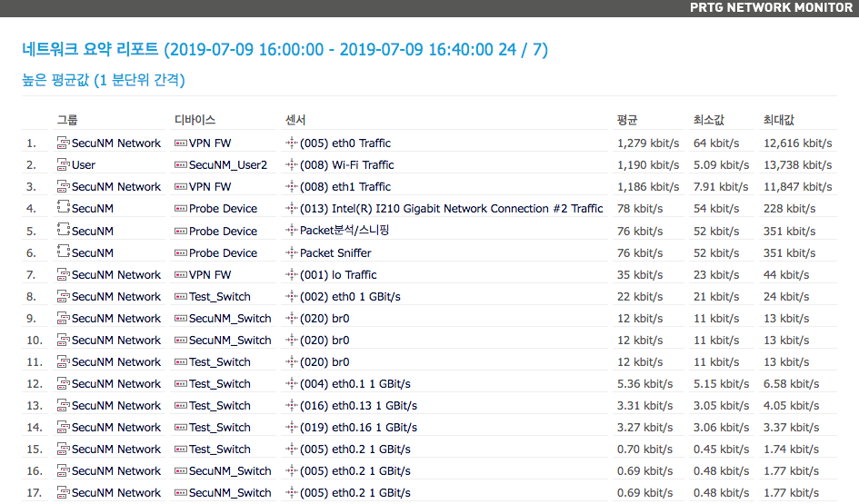Open (008) Wi-Fi Traffic sensor
The image size is (859, 504).
(x=346, y=165)
